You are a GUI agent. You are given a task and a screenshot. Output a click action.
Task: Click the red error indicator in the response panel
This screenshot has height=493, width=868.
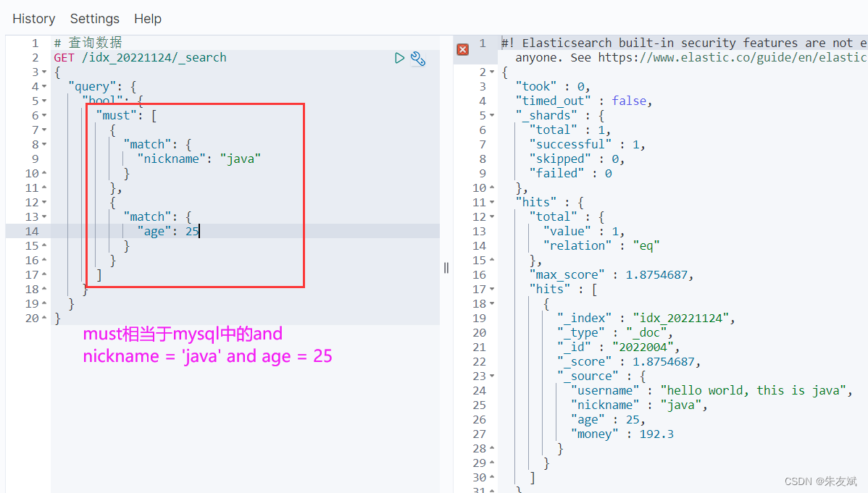point(463,49)
